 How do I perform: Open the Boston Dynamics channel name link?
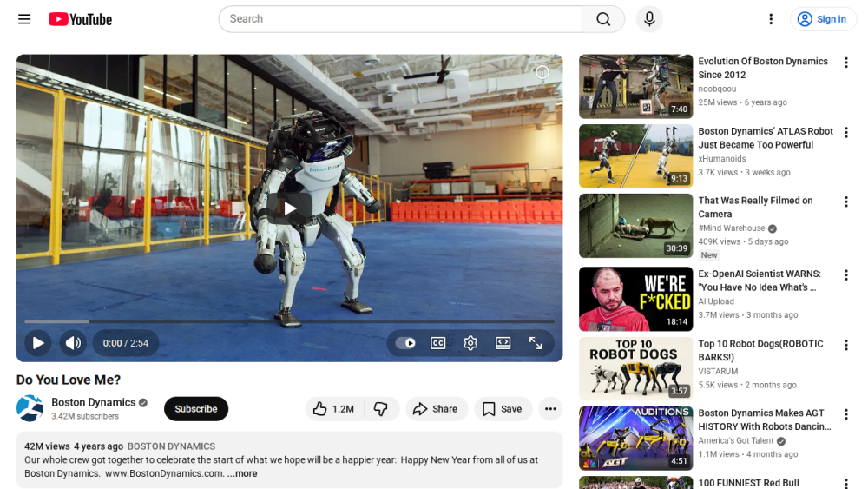[94, 402]
